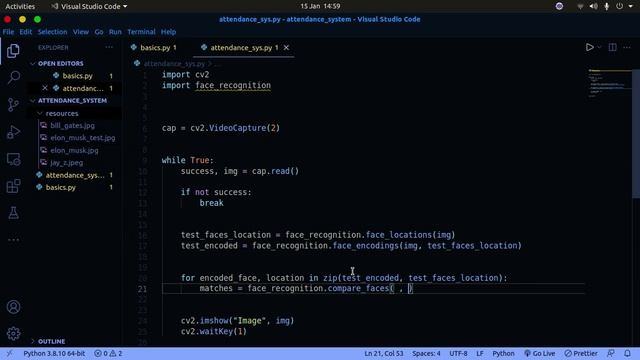
Task: Open jay_z.jpeg in explorer
Action: 67,162
